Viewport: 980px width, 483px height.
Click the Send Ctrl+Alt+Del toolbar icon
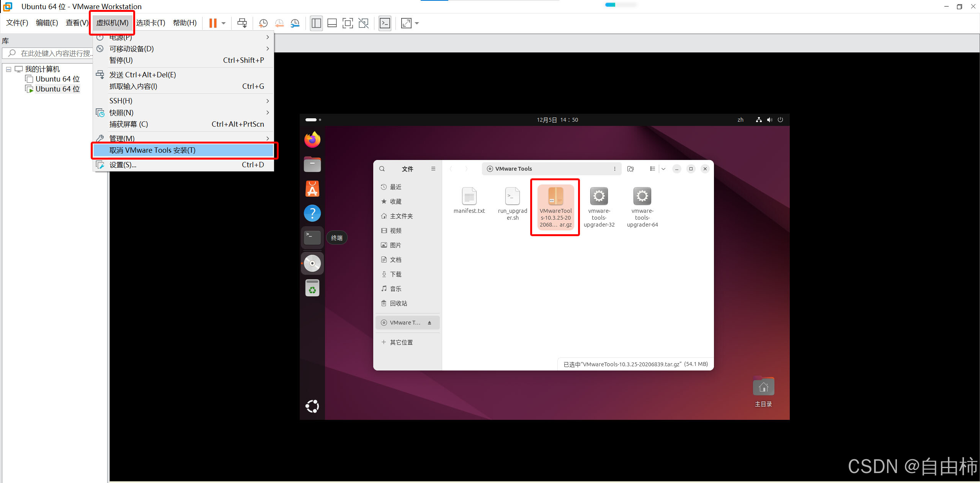242,23
